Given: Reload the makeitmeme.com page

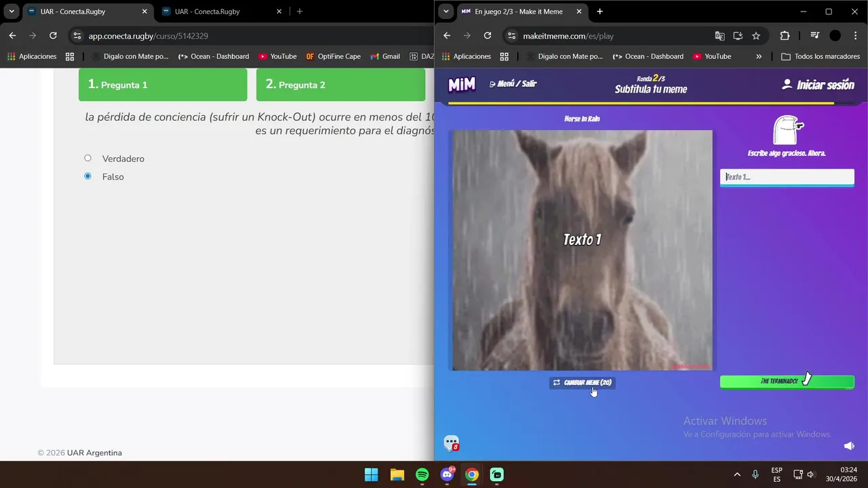Looking at the screenshot, I should click(x=487, y=36).
